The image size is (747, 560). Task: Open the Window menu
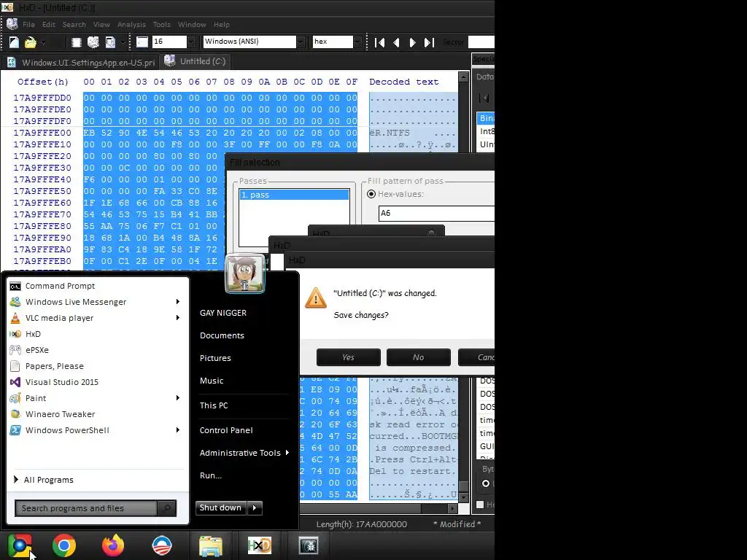pyautogui.click(x=192, y=24)
